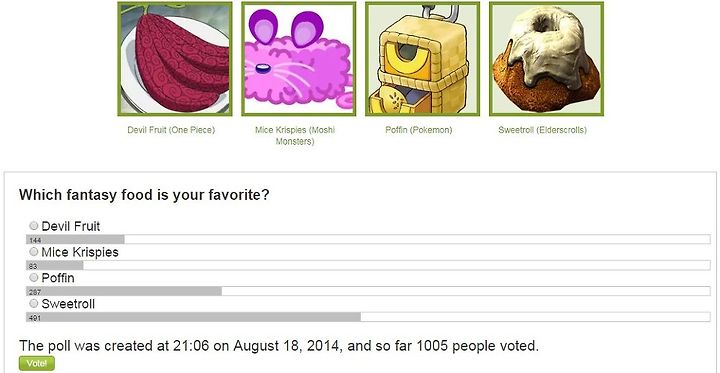Select the Sweetroll radio button

coord(34,303)
